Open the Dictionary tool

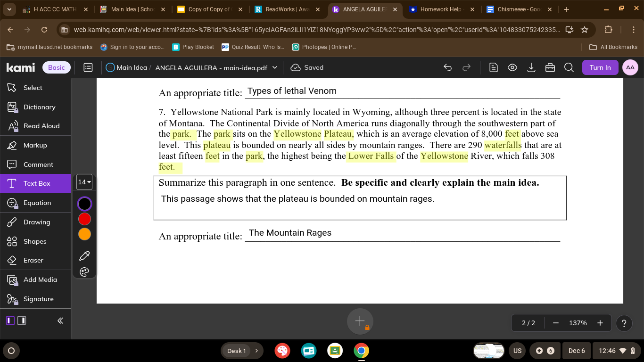tap(40, 107)
